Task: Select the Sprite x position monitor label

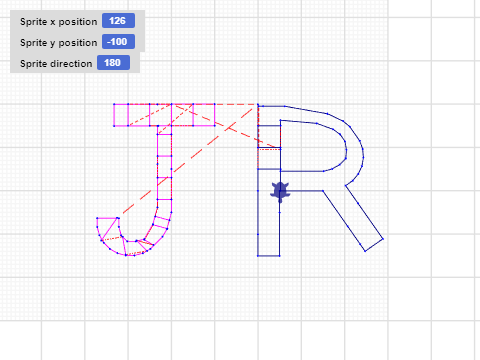Action: [x=59, y=22]
